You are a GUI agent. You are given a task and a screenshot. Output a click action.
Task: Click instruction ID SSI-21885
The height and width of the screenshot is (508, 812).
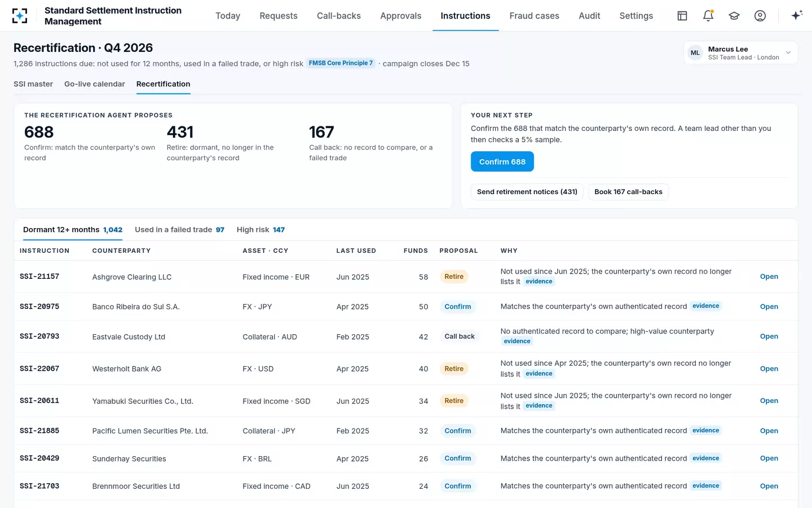point(39,431)
